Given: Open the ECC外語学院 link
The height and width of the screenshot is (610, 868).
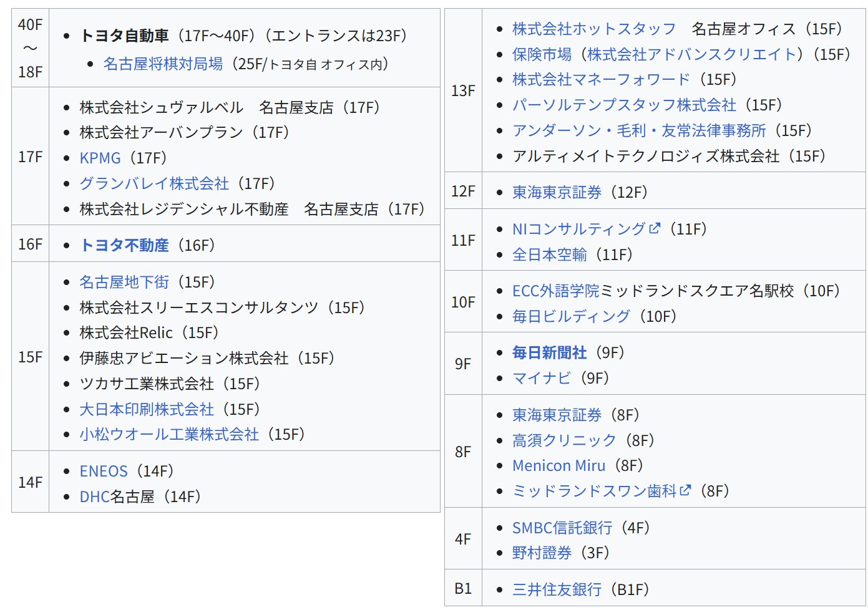Looking at the screenshot, I should click(555, 291).
